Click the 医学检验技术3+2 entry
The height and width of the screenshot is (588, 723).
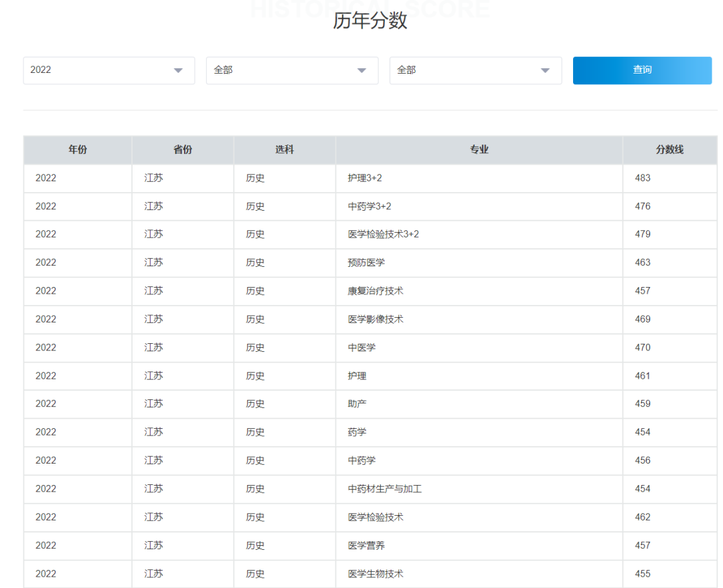(384, 234)
